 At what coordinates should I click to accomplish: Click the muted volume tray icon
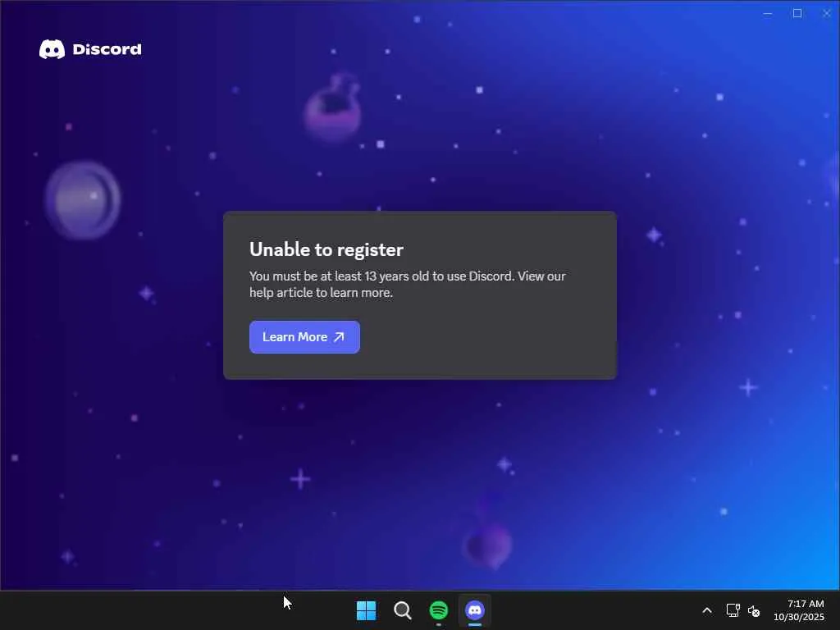pos(754,610)
